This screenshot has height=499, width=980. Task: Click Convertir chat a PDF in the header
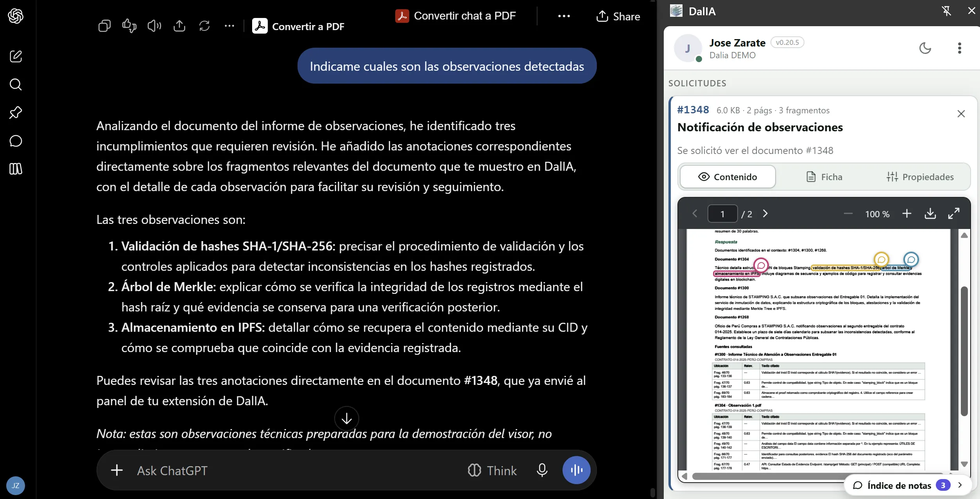455,16
